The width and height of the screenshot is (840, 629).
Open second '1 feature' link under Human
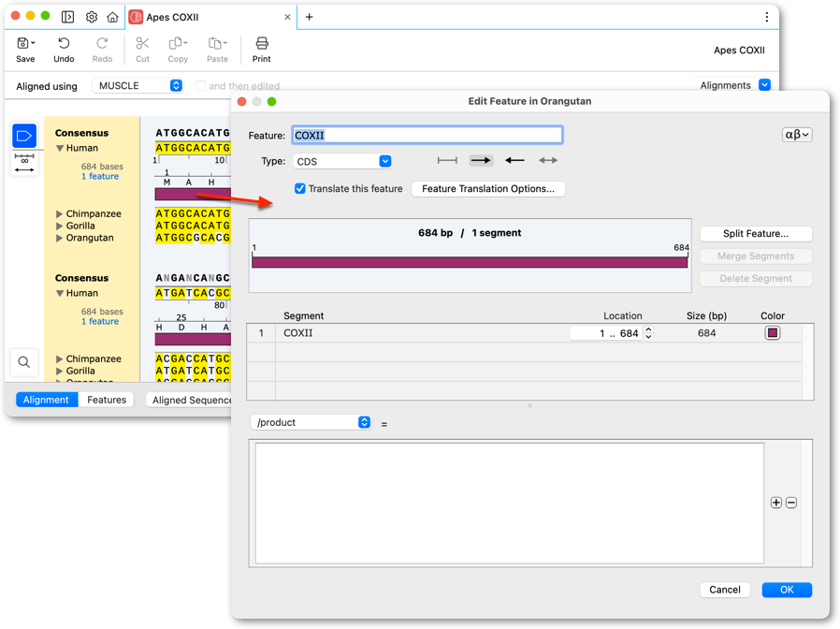[x=100, y=321]
